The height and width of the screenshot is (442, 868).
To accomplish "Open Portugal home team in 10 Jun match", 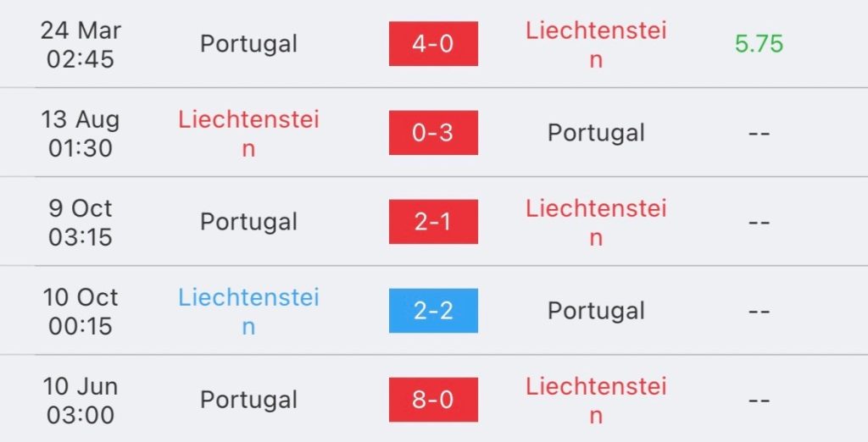I will pyautogui.click(x=248, y=400).
